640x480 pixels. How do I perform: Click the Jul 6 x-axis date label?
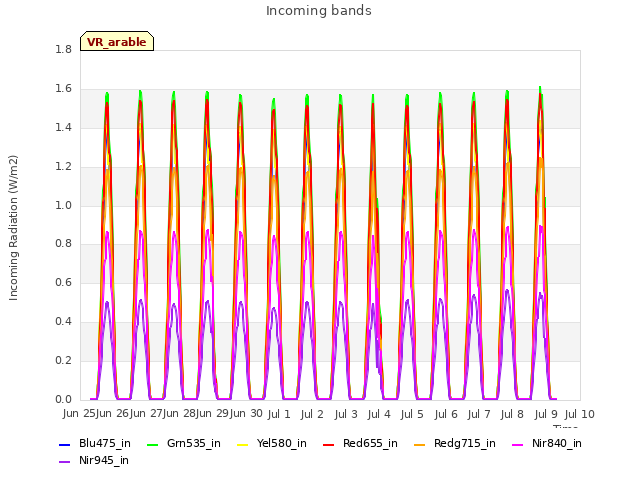pyautogui.click(x=446, y=415)
